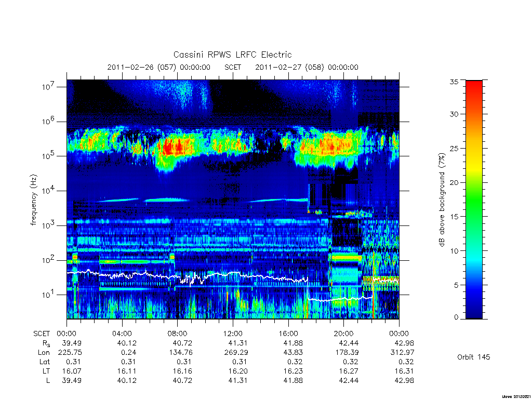The image size is (532, 399).
Task: Click the color scale tick value 15
Action: (454, 217)
